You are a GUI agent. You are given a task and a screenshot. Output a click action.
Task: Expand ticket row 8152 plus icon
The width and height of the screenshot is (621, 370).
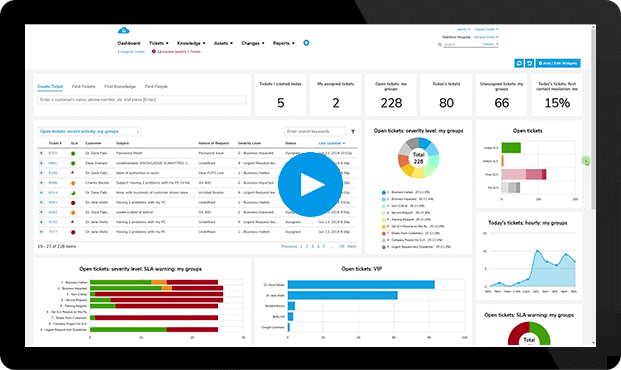41,222
